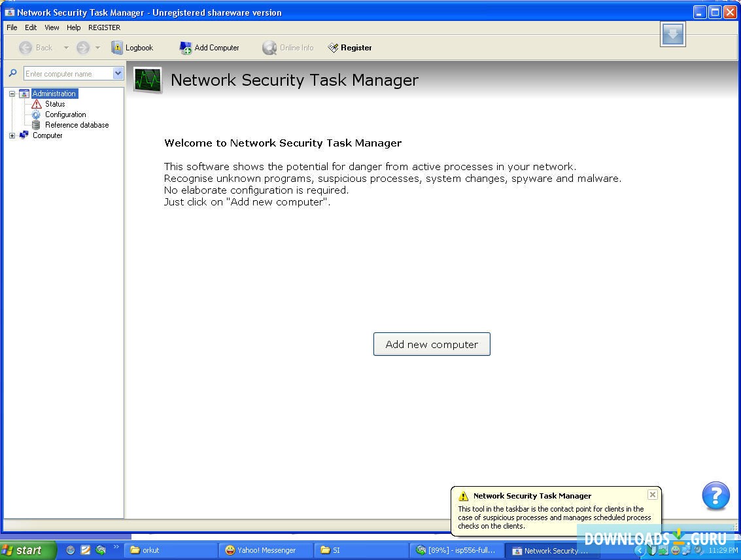Close the Network Security Task Manager balloon tip
Screen dimensions: 741x560
click(652, 495)
